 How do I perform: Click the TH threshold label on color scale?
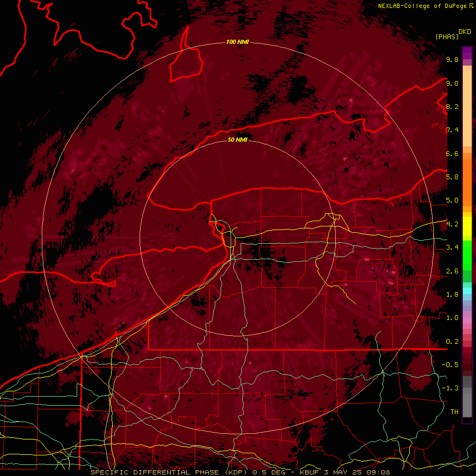pos(454,411)
